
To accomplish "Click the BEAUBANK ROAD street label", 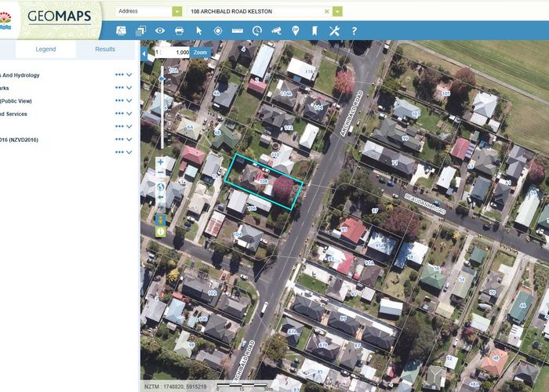I will [425, 204].
